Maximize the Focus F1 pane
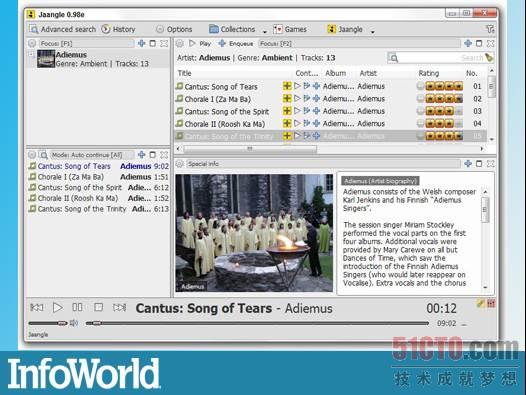 [x=153, y=43]
